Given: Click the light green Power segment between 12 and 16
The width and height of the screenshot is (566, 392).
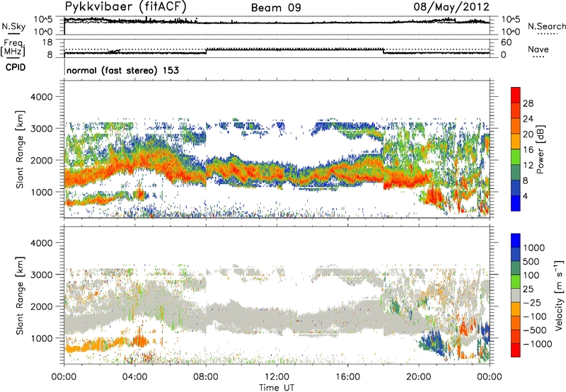Looking at the screenshot, I should tap(516, 157).
